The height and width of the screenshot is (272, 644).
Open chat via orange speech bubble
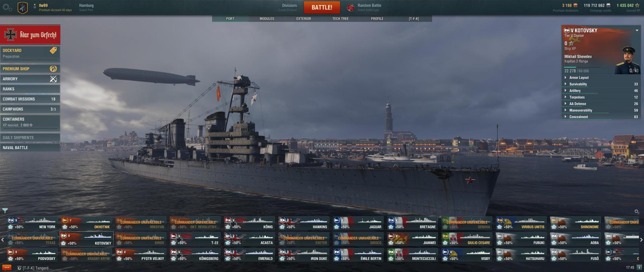point(7,268)
